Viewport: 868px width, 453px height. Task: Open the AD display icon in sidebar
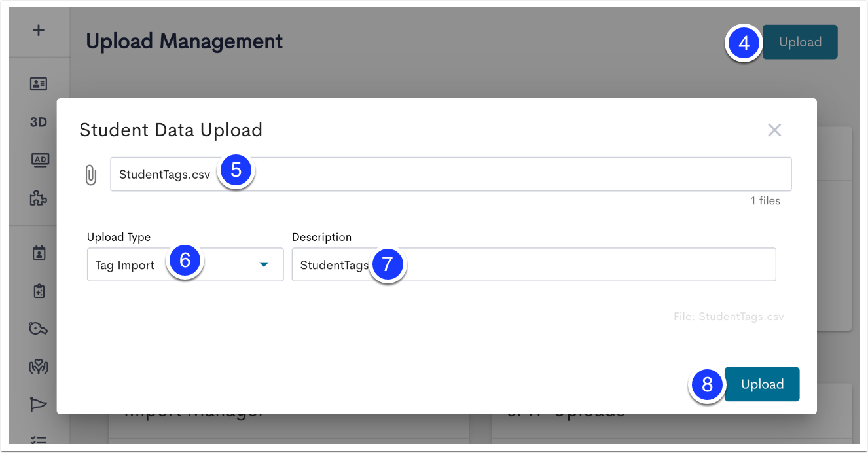click(39, 160)
